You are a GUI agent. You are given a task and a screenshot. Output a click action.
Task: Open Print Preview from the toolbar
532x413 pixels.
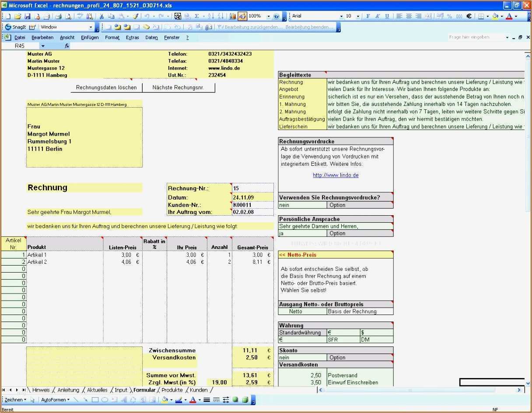pos(68,16)
